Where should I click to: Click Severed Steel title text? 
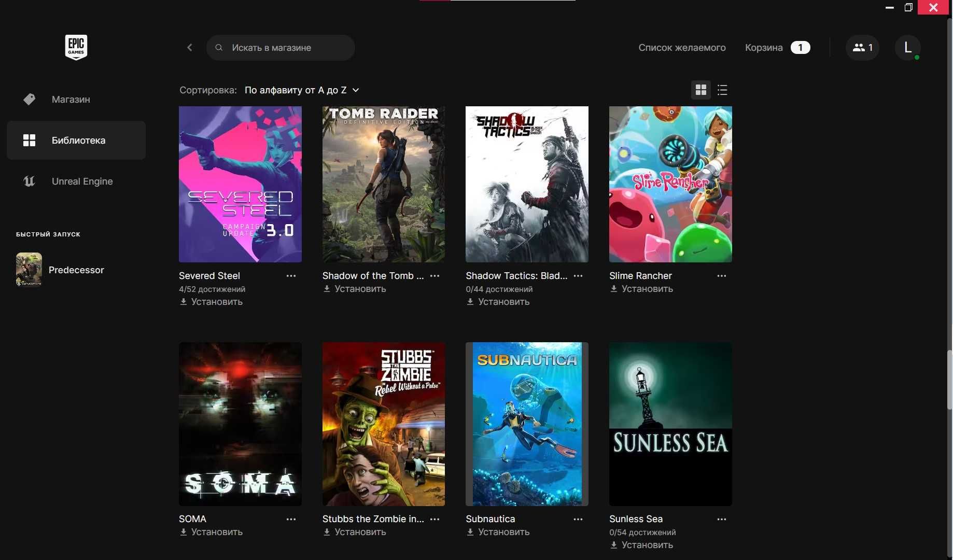pyautogui.click(x=209, y=276)
